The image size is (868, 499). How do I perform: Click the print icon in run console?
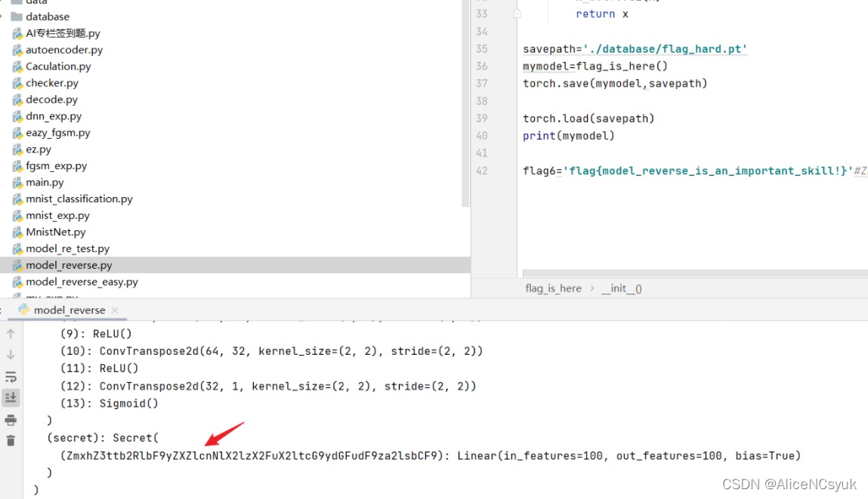pyautogui.click(x=11, y=420)
